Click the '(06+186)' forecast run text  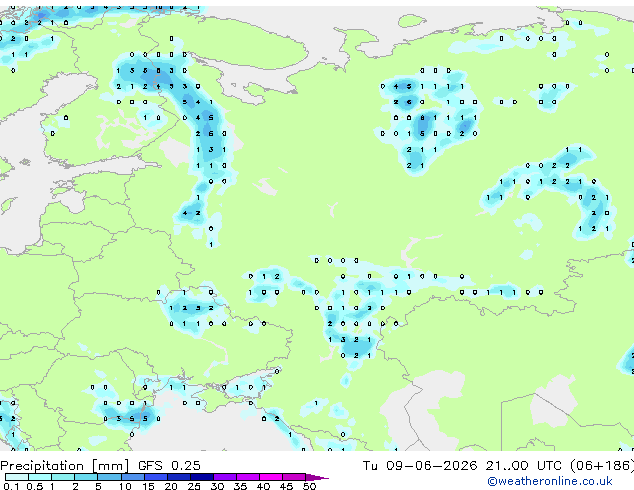click(x=602, y=466)
